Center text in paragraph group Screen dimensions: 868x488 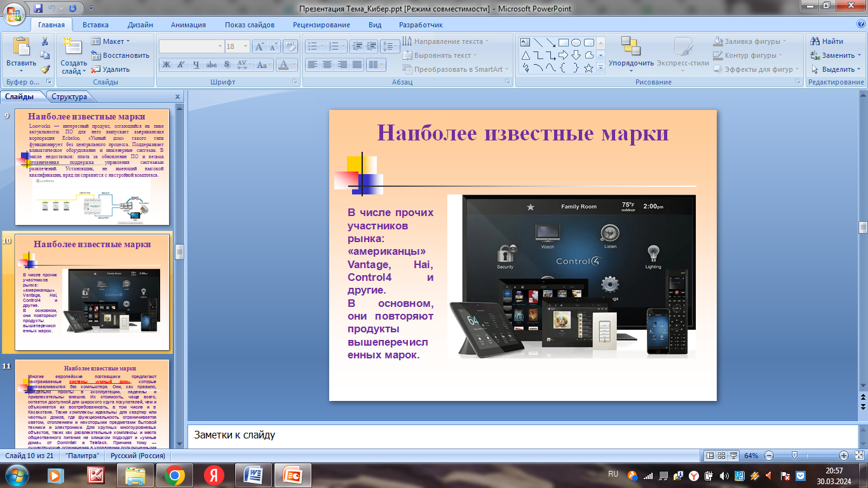coord(327,65)
